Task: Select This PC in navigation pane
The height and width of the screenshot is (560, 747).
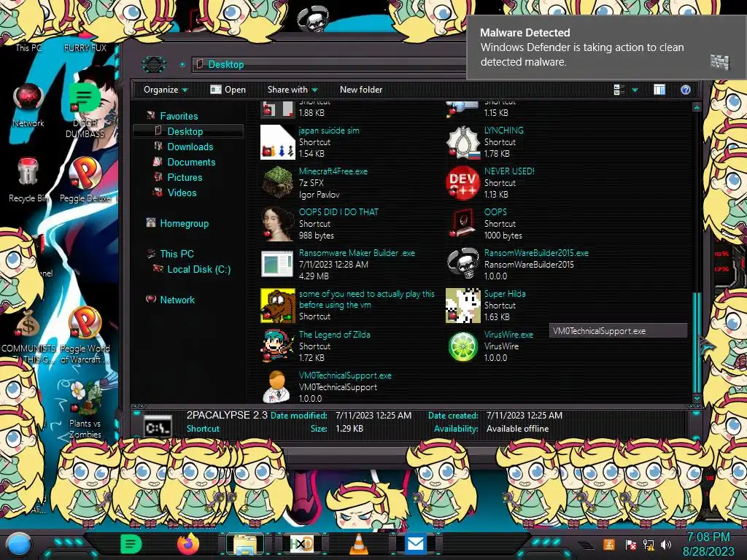Action: coord(177,254)
